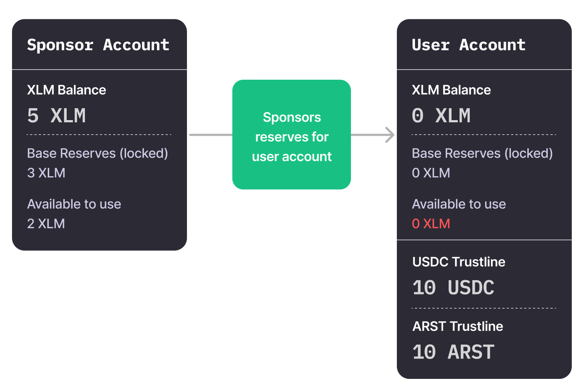Click the user's Available to use label

point(459,204)
